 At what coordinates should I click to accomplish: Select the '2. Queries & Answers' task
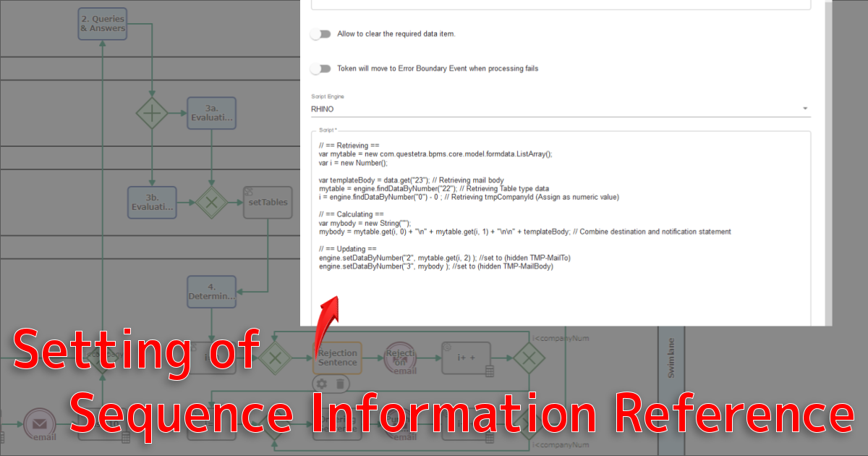[x=103, y=23]
